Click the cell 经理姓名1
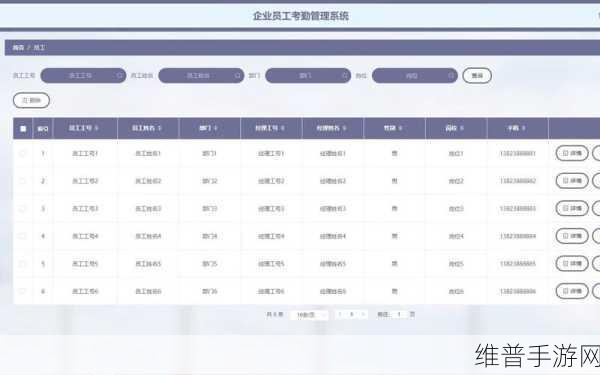Image resolution: width=600 pixels, height=375 pixels. pyautogui.click(x=333, y=153)
